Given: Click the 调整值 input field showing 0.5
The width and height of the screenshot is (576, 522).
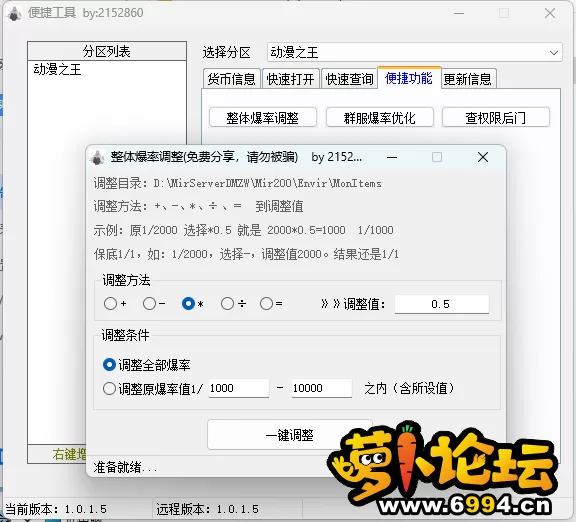Looking at the screenshot, I should (442, 304).
